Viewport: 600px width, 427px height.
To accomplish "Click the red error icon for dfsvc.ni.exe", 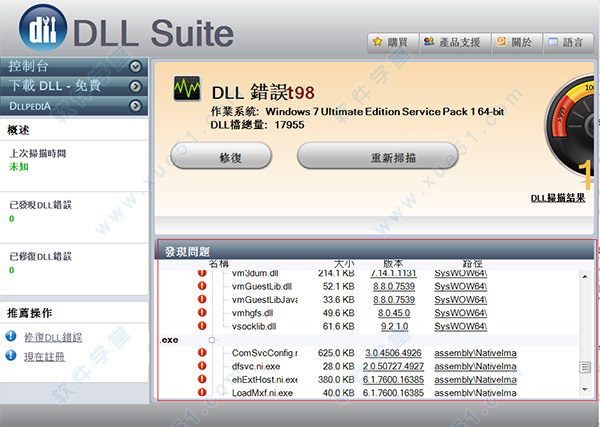I will 202,366.
